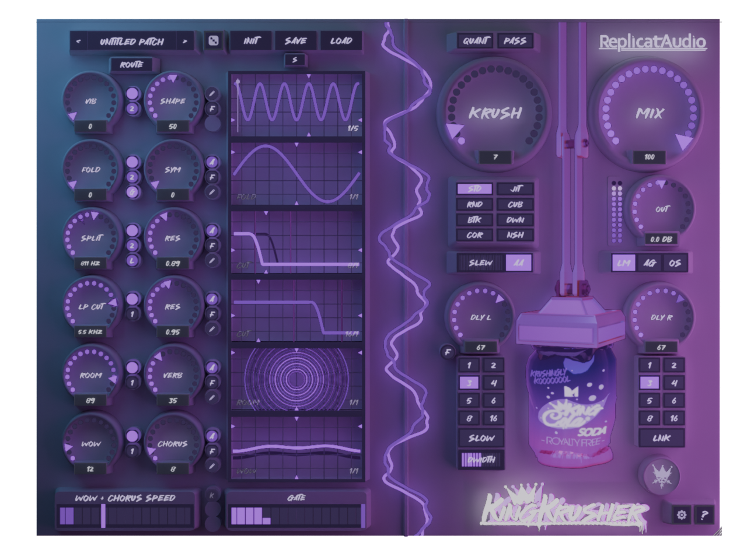Click the round F button left of DLY L value
Screen dimensions: 747x560
coord(448,352)
